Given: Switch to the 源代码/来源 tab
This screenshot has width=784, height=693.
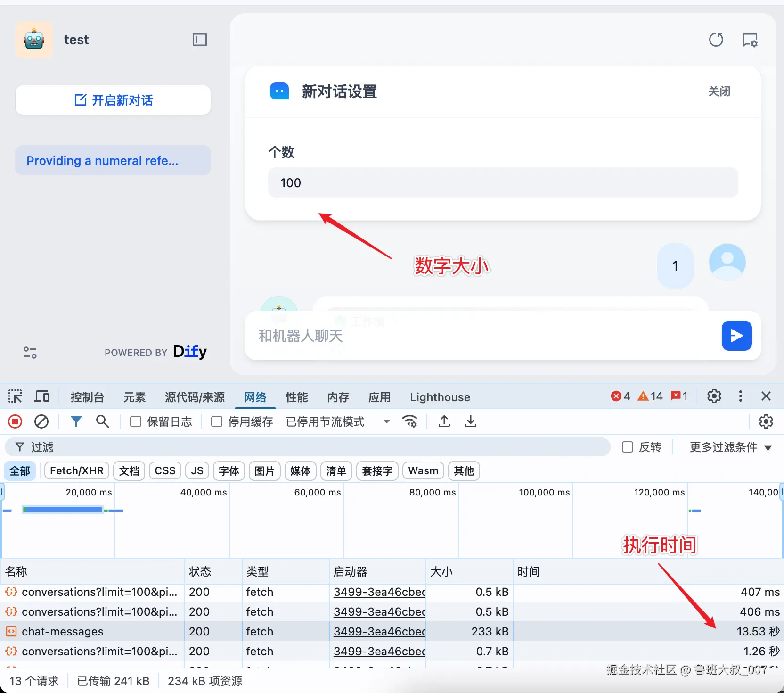Looking at the screenshot, I should [195, 397].
